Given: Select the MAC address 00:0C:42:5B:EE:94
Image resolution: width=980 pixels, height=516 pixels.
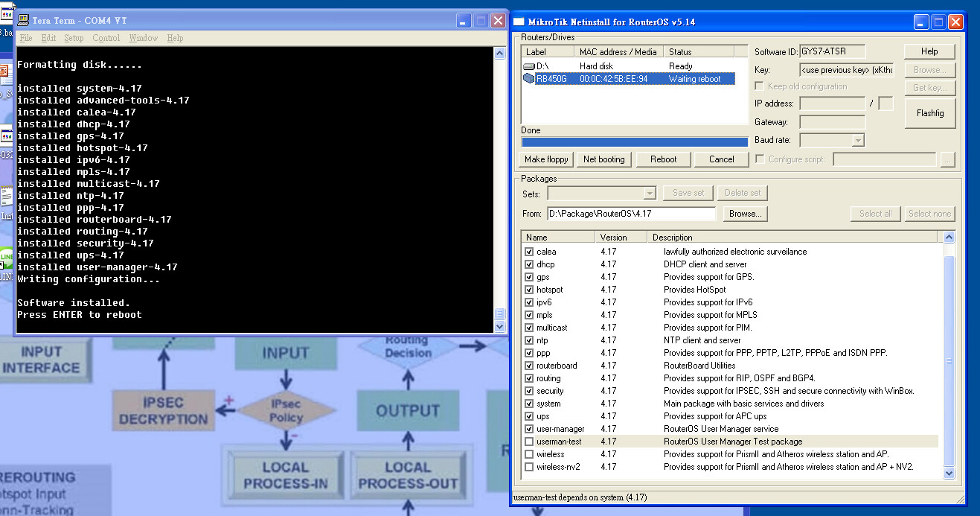Looking at the screenshot, I should pyautogui.click(x=614, y=79).
